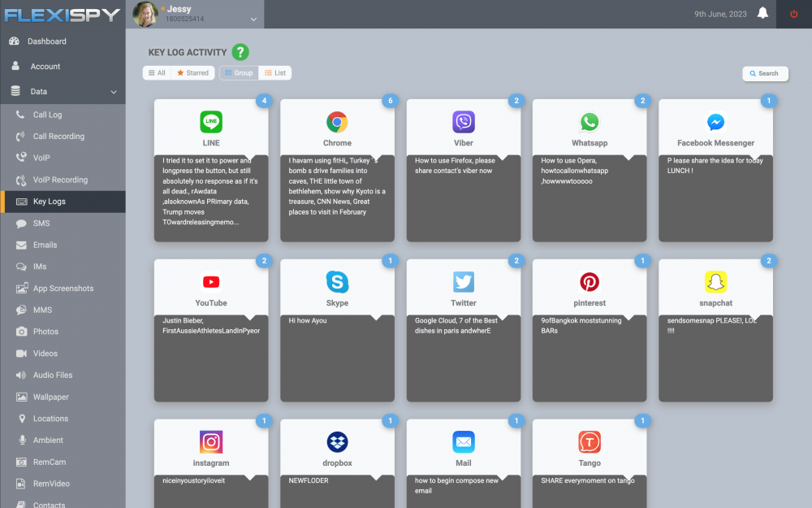Click the Mail 'how to begin compose' text
Screen dimensions: 812x508
456,486
